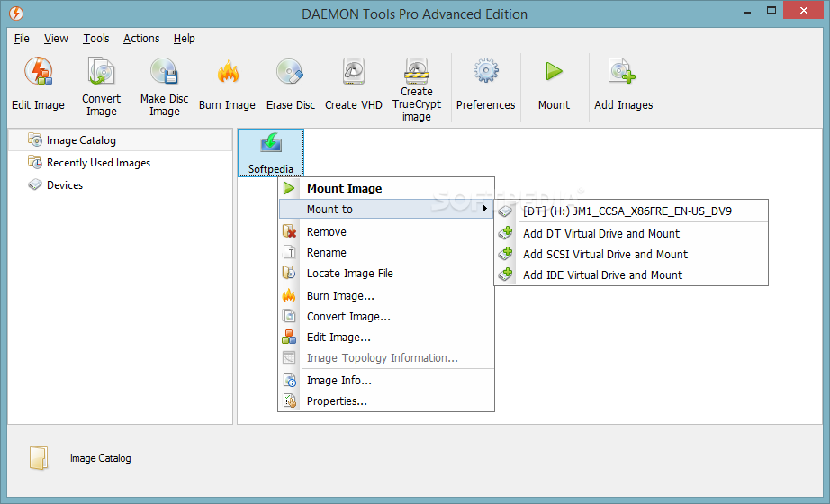Choose Burn Image... in the context menu
Screen dimensions: 830x504
coord(386,296)
